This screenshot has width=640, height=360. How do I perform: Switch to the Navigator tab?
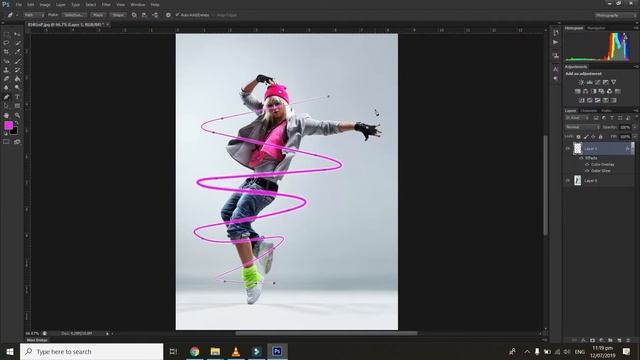[x=596, y=28]
